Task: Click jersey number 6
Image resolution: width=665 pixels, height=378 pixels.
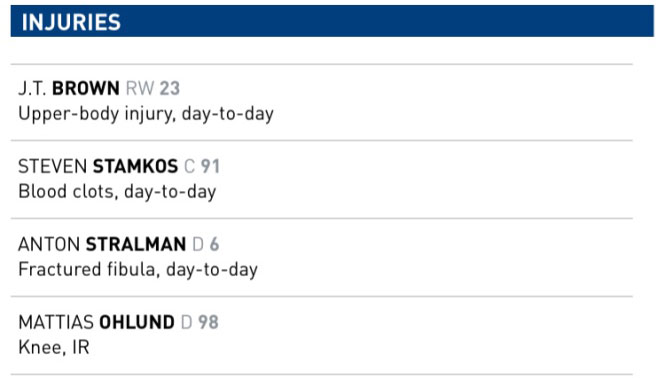Action: pos(214,244)
